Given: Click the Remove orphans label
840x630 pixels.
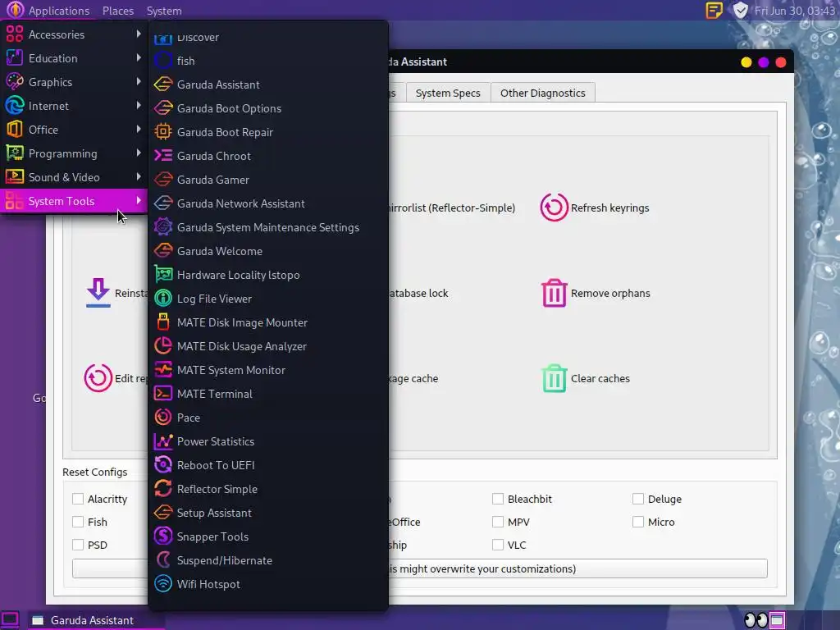Looking at the screenshot, I should tap(610, 293).
